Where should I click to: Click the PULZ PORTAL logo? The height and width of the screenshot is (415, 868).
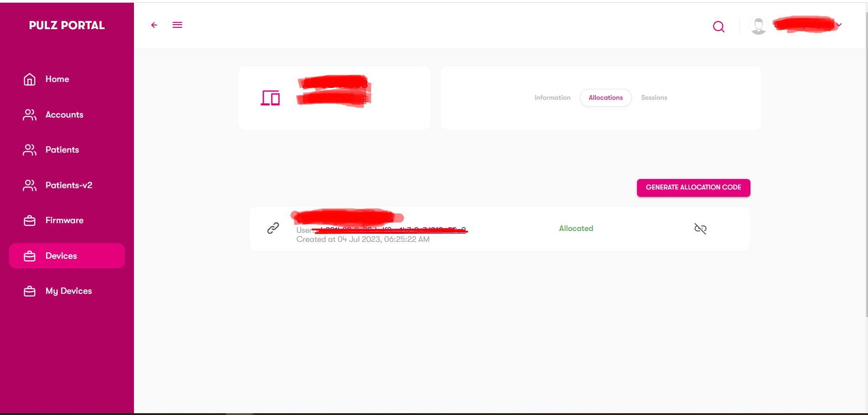point(67,26)
